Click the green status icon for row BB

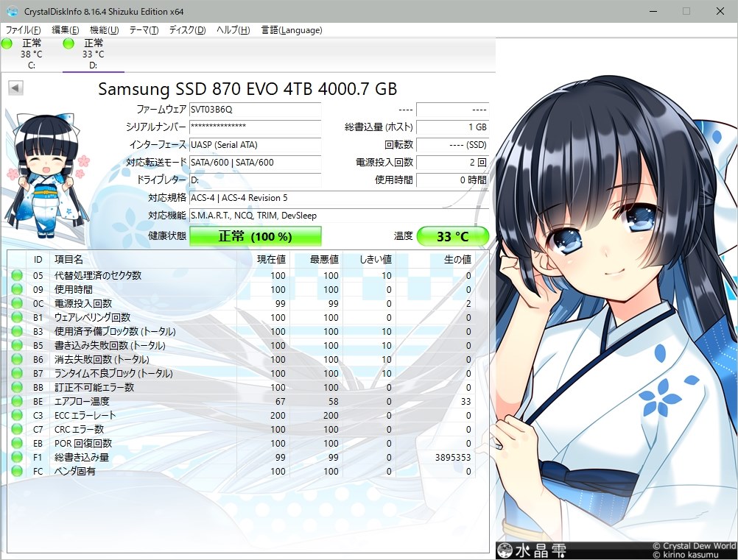click(x=17, y=387)
